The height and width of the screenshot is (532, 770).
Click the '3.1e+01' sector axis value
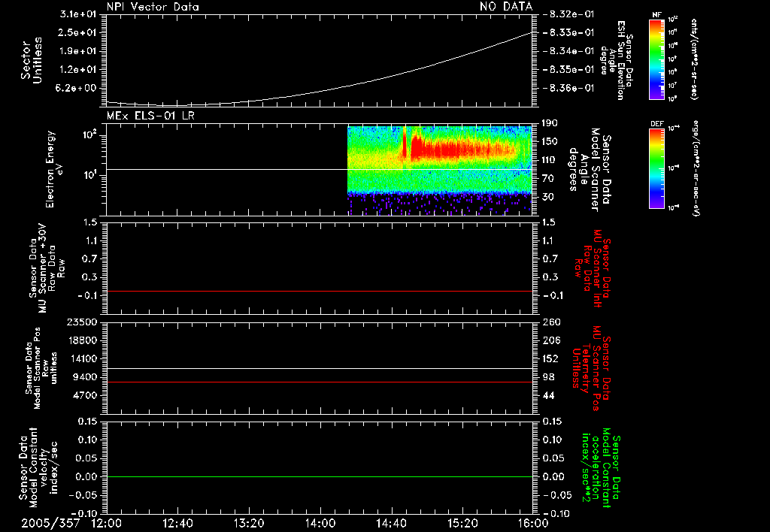78,14
